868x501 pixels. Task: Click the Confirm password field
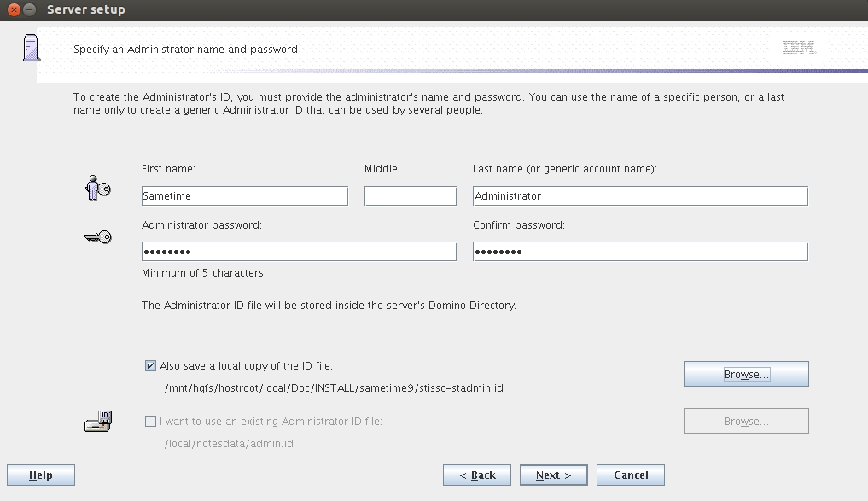click(x=639, y=252)
